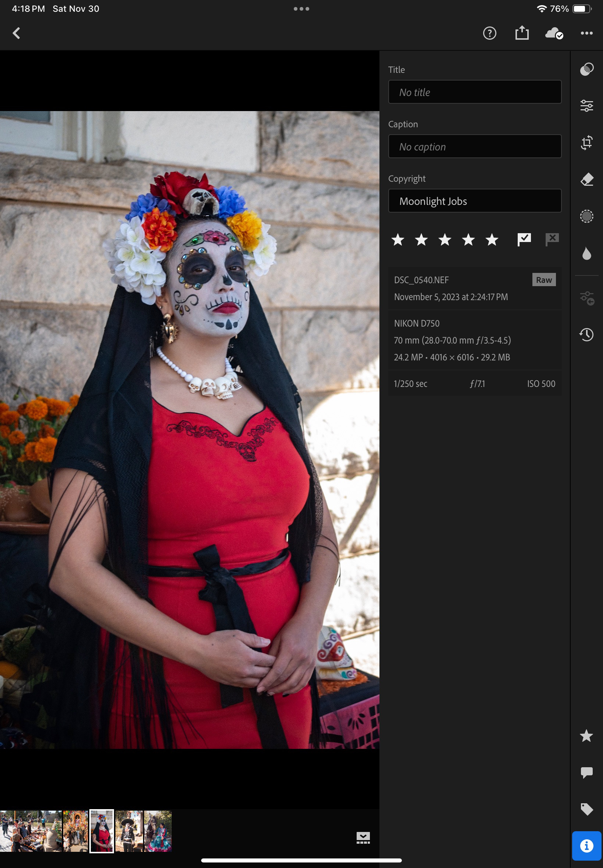
Task: Set rating to three stars
Action: [445, 239]
